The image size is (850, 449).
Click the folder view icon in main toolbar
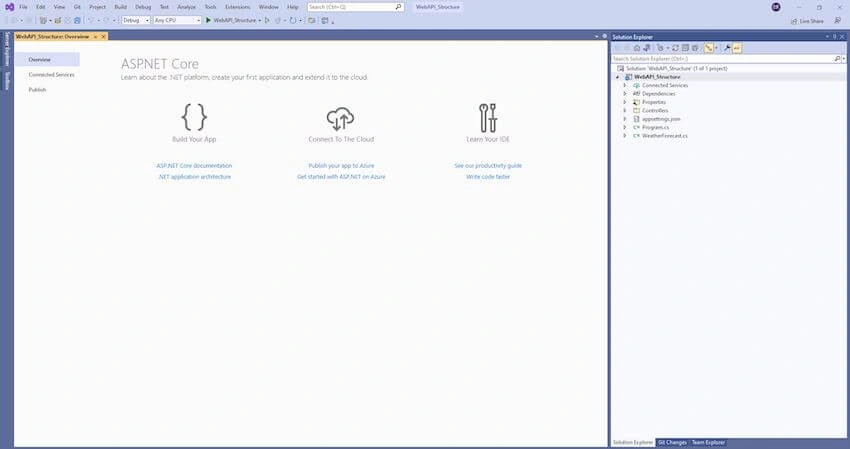click(x=312, y=20)
